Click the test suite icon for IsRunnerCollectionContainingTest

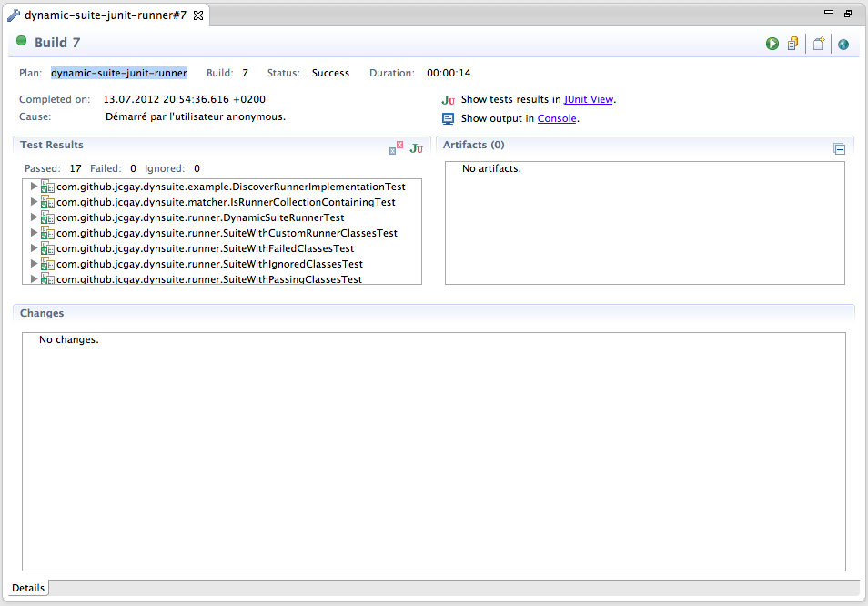[47, 203]
